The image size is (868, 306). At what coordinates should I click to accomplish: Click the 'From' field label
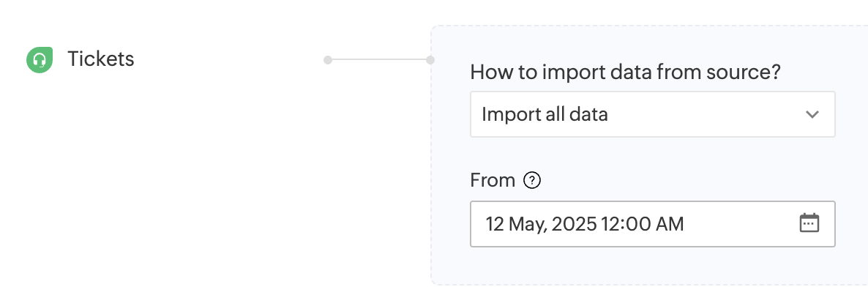(x=493, y=180)
